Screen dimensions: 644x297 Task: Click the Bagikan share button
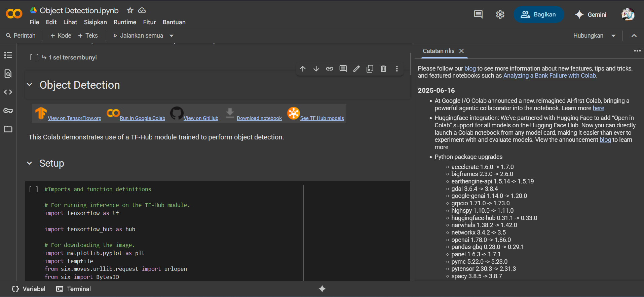point(538,14)
